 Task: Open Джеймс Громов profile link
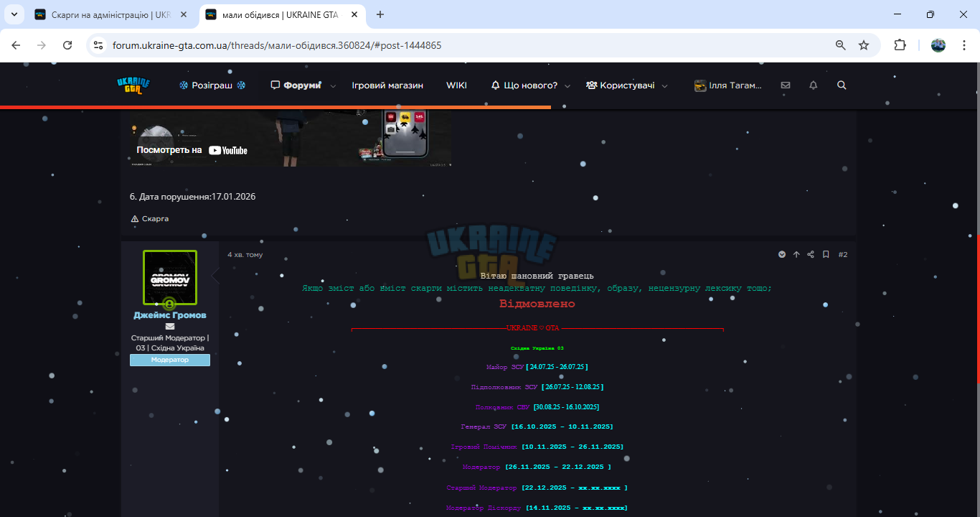(170, 315)
